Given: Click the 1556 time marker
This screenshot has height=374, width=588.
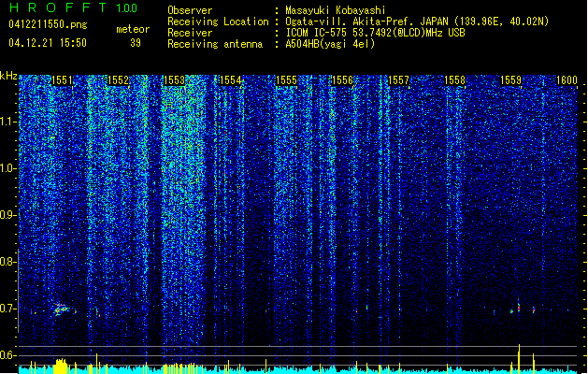Looking at the screenshot, I should (x=342, y=80).
